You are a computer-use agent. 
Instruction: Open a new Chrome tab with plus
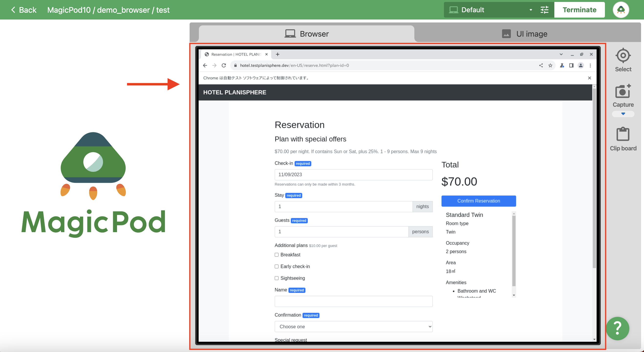pyautogui.click(x=278, y=54)
